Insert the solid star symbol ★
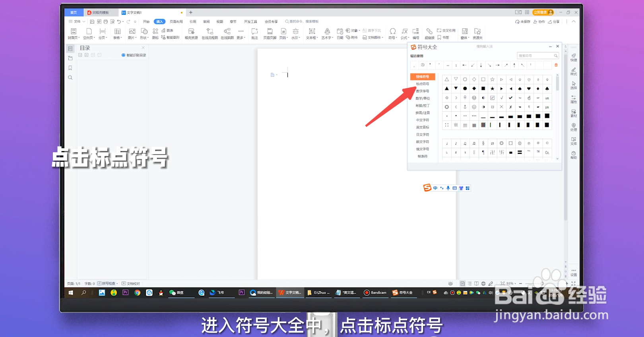644x337 pixels. pyautogui.click(x=492, y=89)
